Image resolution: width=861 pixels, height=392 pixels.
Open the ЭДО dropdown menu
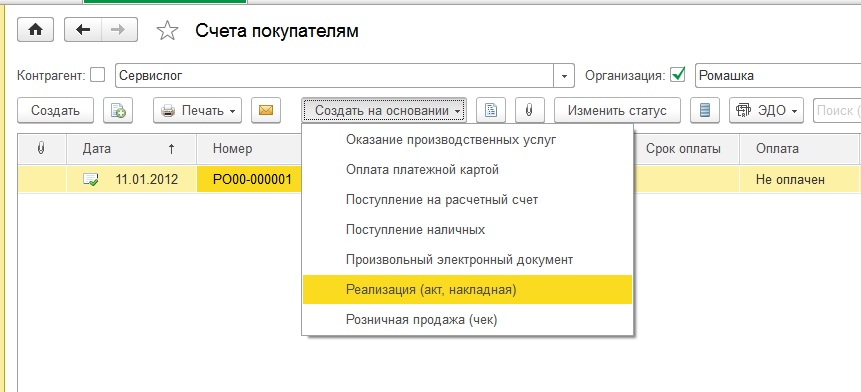pos(766,110)
